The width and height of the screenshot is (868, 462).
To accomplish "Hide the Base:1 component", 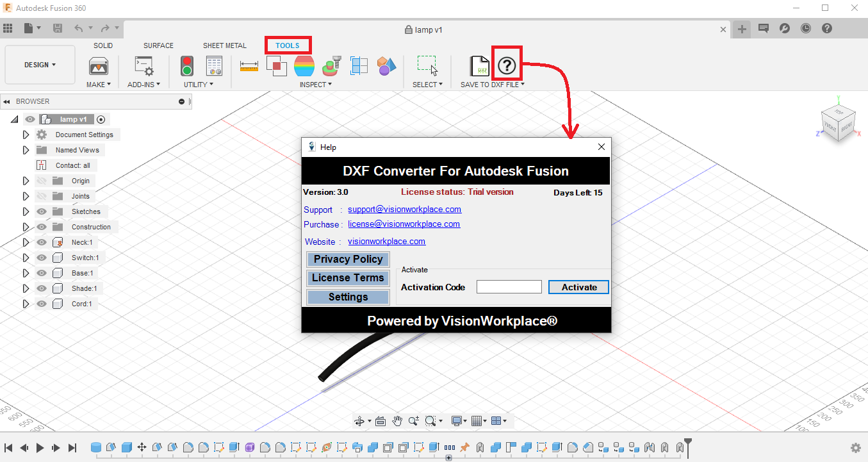I will tap(42, 273).
